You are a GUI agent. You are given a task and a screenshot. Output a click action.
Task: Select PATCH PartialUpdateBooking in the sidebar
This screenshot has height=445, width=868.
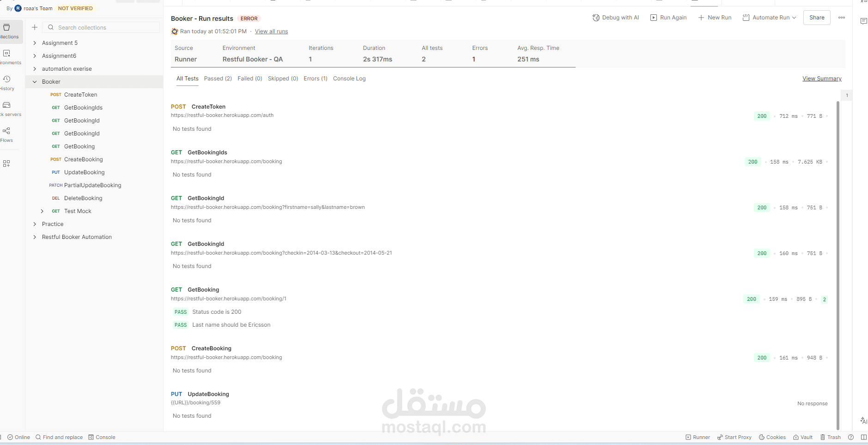(94, 185)
